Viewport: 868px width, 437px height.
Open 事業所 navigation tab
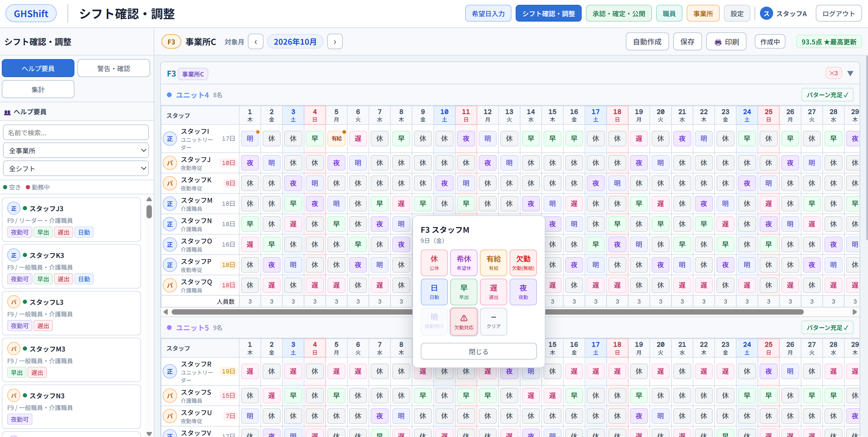(703, 13)
